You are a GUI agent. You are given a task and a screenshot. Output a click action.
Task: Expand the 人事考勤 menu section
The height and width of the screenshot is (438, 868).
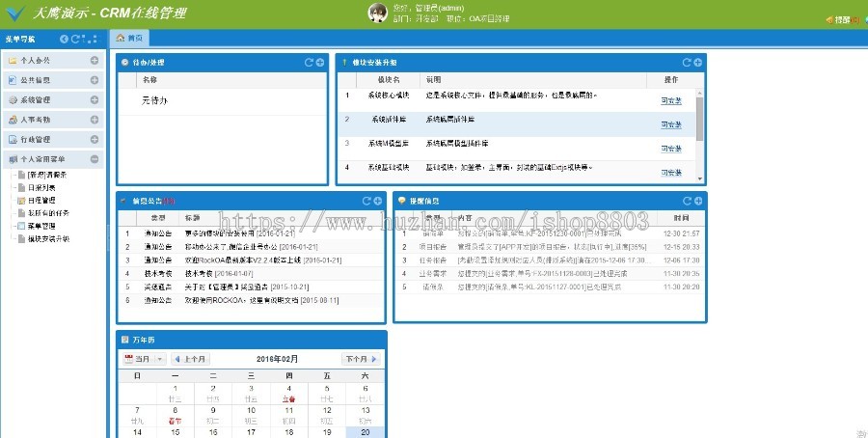(x=95, y=120)
